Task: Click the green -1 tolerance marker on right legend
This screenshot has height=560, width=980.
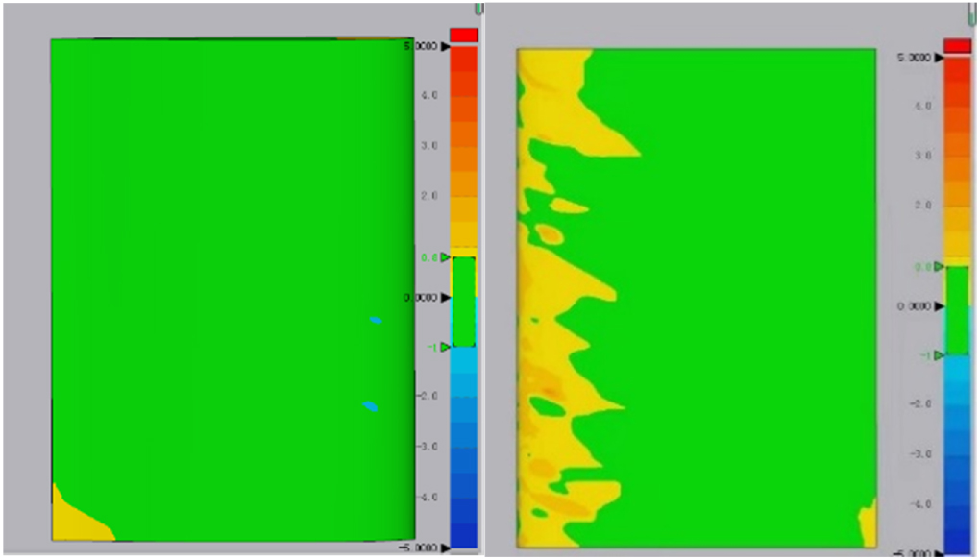Action: [938, 355]
